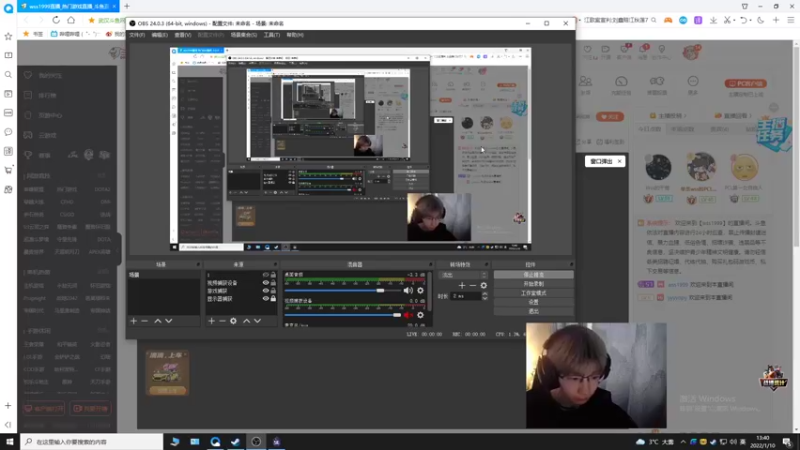Click the Windows taskbar search box

point(92,442)
